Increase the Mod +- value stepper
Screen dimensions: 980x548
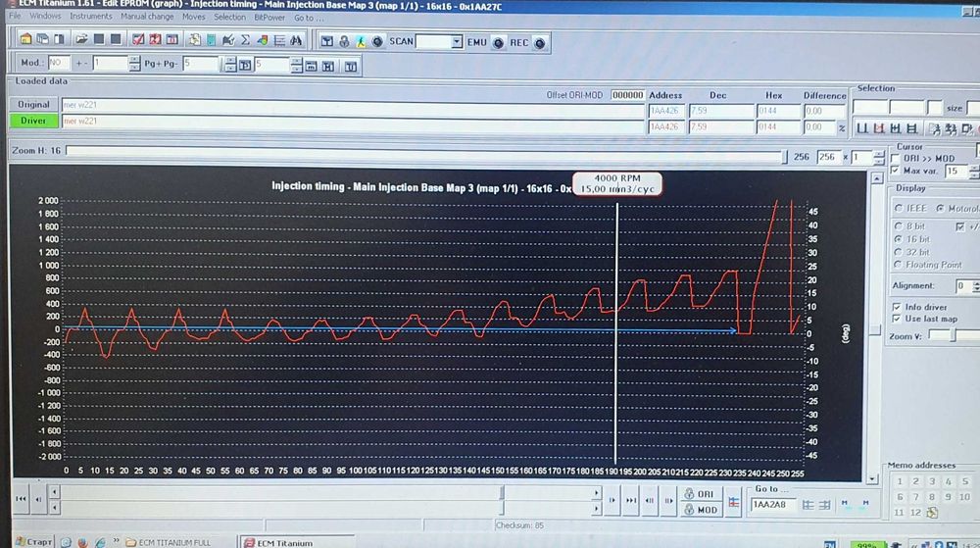tap(134, 60)
